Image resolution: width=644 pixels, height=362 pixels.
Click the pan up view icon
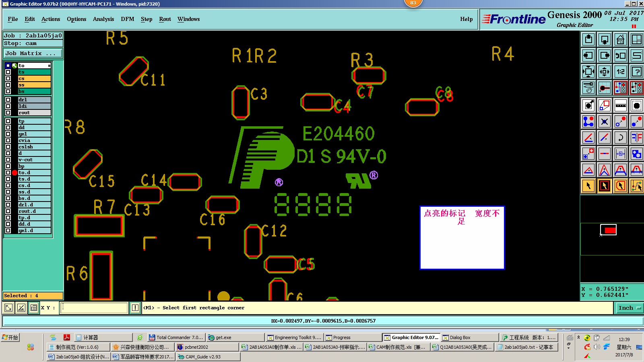[588, 39]
